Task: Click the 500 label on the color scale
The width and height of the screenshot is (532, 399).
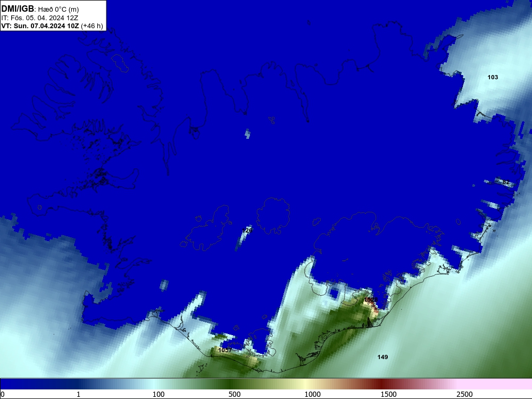Action: [x=235, y=394]
